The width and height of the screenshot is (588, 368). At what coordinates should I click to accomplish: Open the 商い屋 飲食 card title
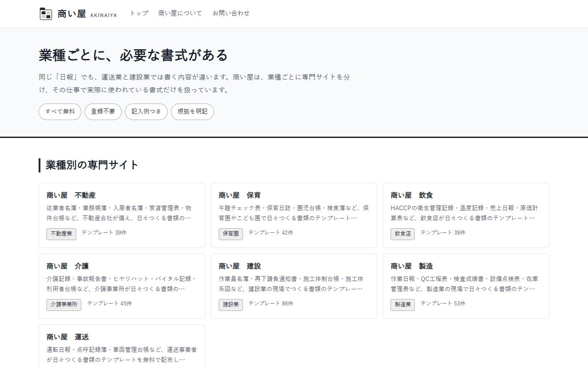412,195
